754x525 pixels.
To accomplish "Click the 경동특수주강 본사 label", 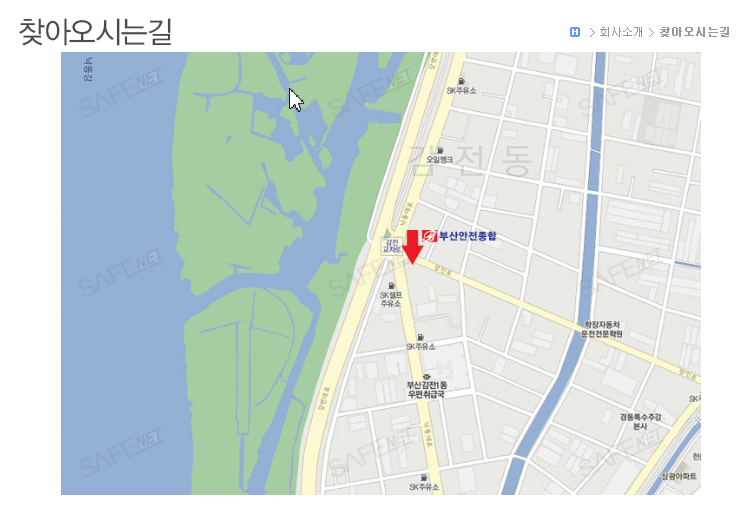I will click(640, 422).
